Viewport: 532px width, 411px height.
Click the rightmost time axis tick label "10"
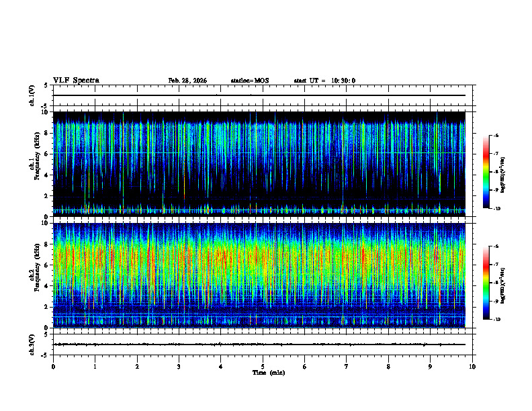pyautogui.click(x=472, y=367)
